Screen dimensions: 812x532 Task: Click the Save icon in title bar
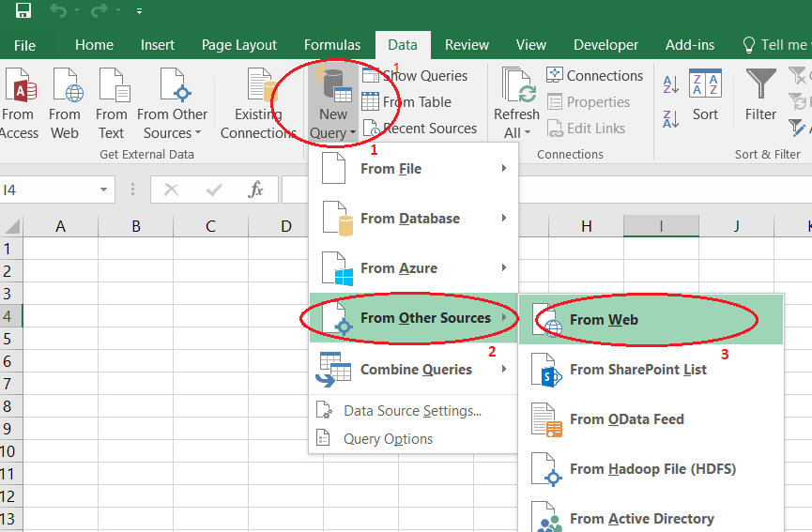[x=23, y=11]
